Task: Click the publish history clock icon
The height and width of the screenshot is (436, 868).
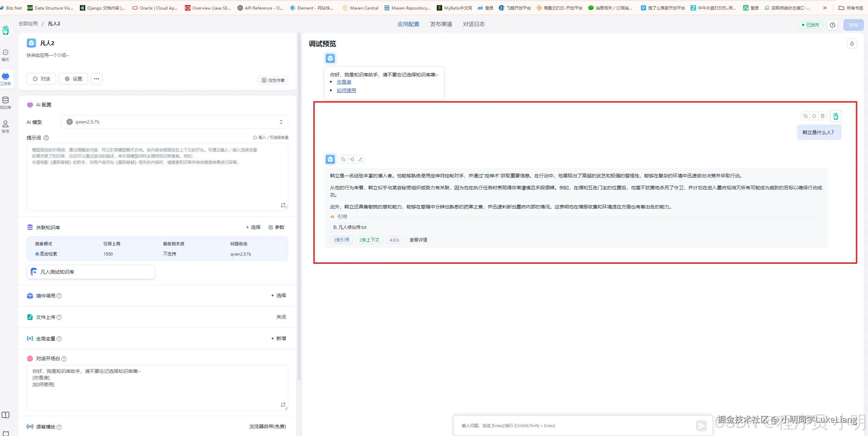Action: coord(833,25)
